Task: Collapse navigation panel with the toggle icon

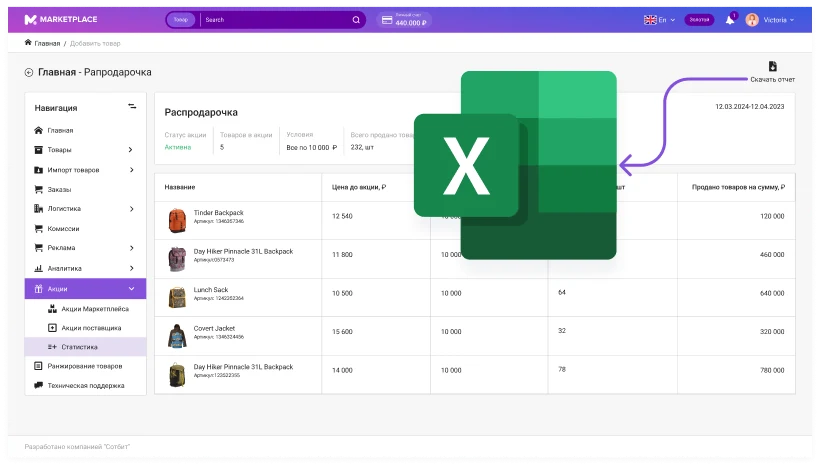Action: click(x=132, y=107)
